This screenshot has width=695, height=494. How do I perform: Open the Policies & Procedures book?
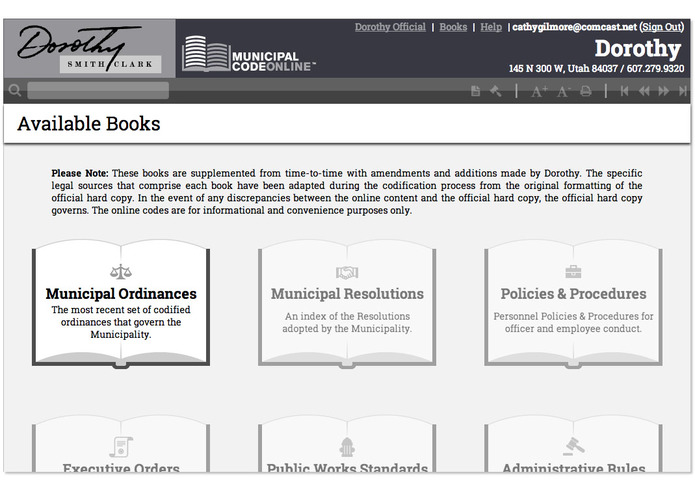tap(573, 303)
